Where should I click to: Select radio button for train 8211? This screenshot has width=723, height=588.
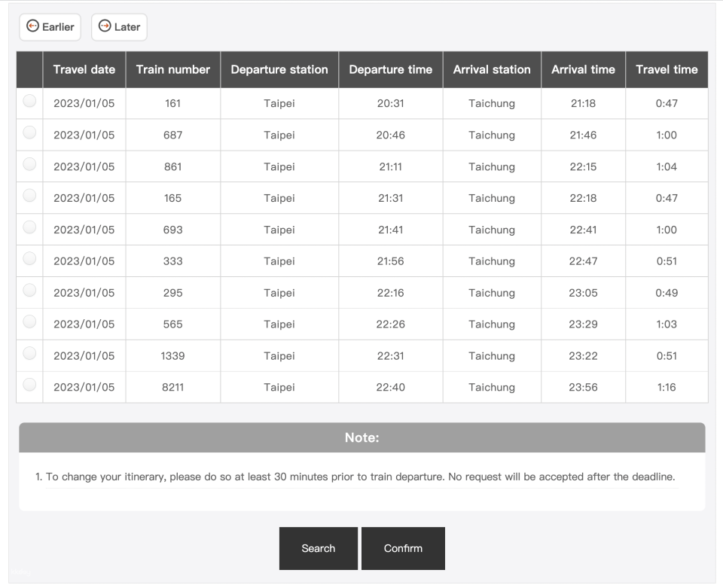coord(29,385)
